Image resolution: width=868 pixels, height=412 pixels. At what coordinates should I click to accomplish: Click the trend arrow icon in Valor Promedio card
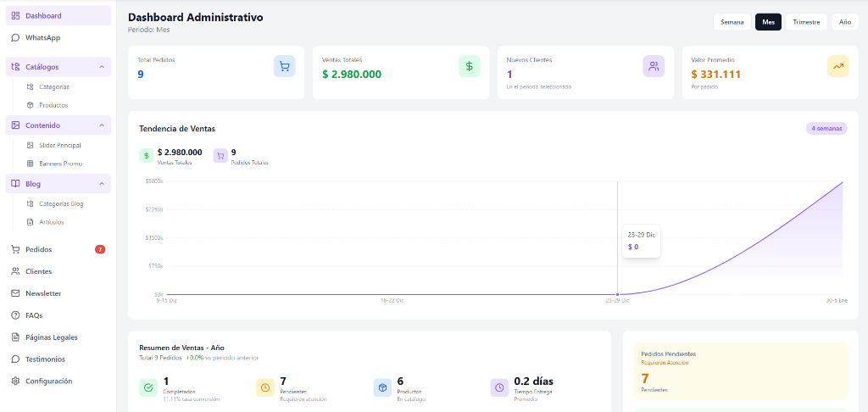[x=837, y=66]
